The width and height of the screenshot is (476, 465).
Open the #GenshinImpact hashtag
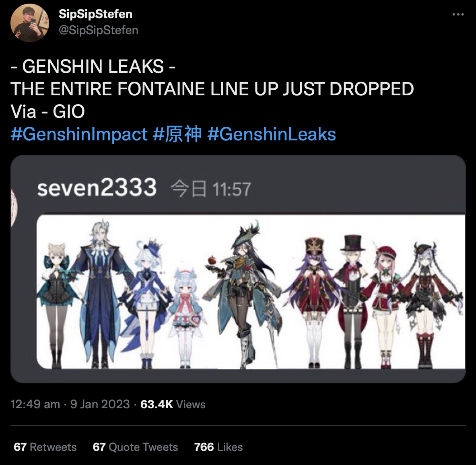[79, 134]
